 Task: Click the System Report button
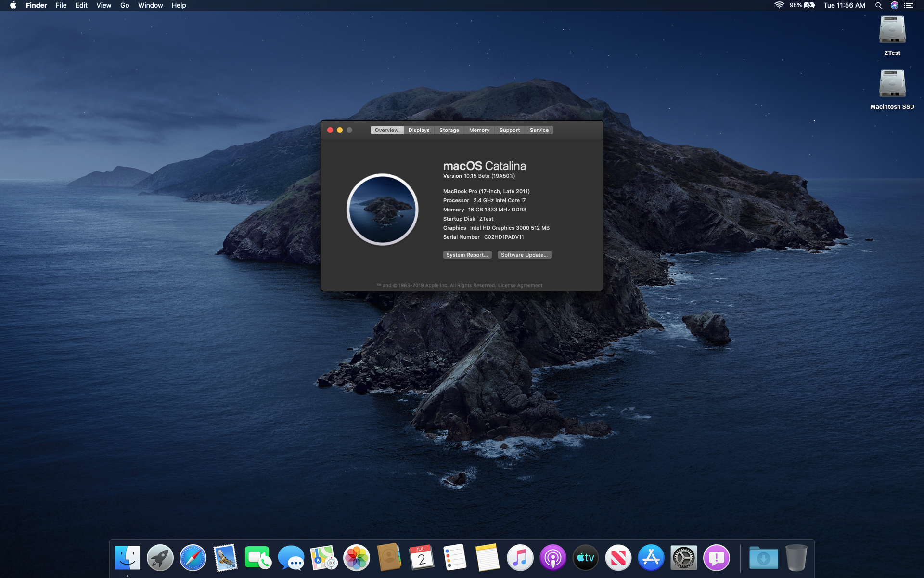pos(467,255)
